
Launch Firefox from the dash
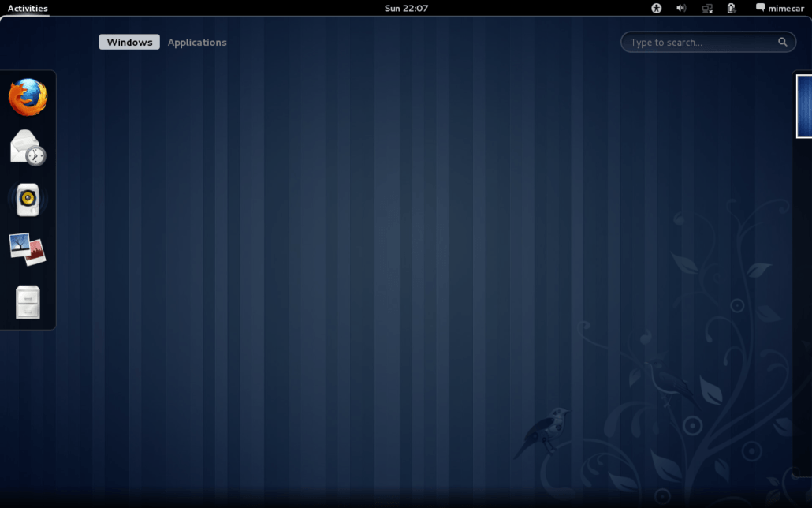pos(28,97)
